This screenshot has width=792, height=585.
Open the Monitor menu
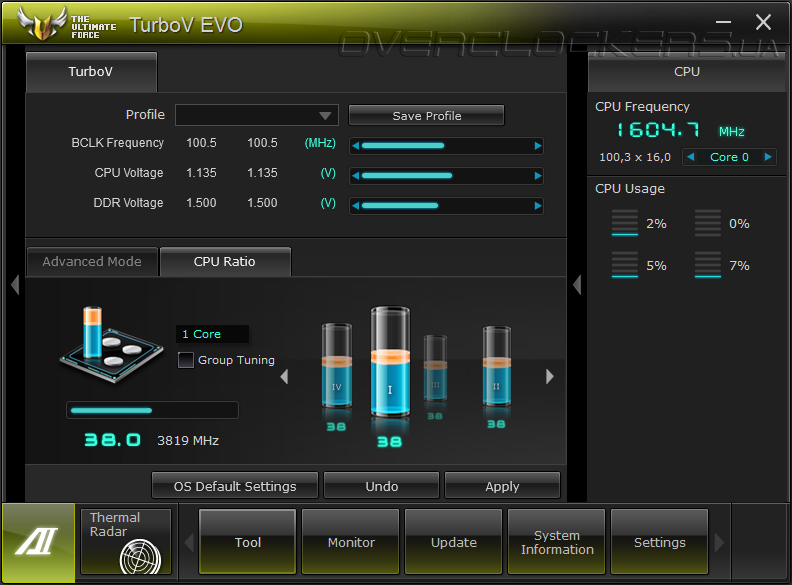pyautogui.click(x=351, y=542)
